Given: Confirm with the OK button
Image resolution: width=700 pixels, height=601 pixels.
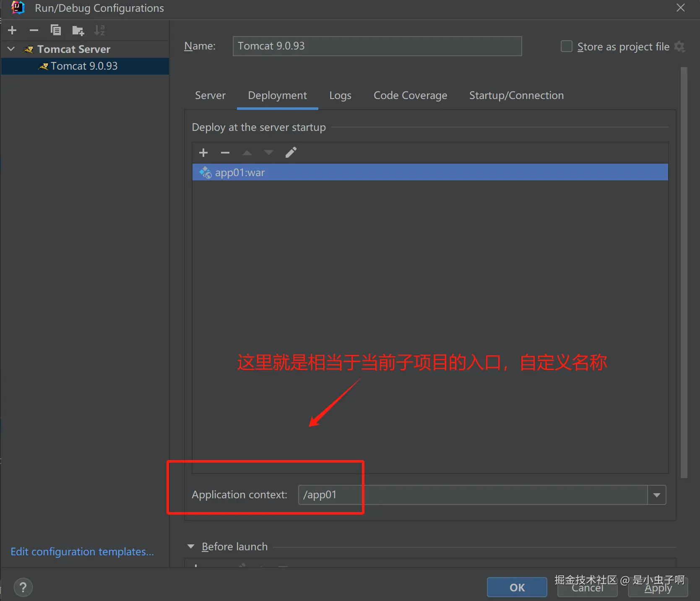Looking at the screenshot, I should click(x=517, y=587).
